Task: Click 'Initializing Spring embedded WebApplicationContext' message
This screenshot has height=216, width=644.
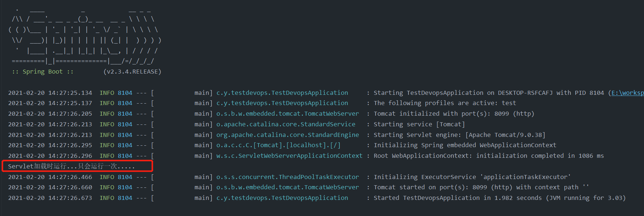Action: pos(465,145)
